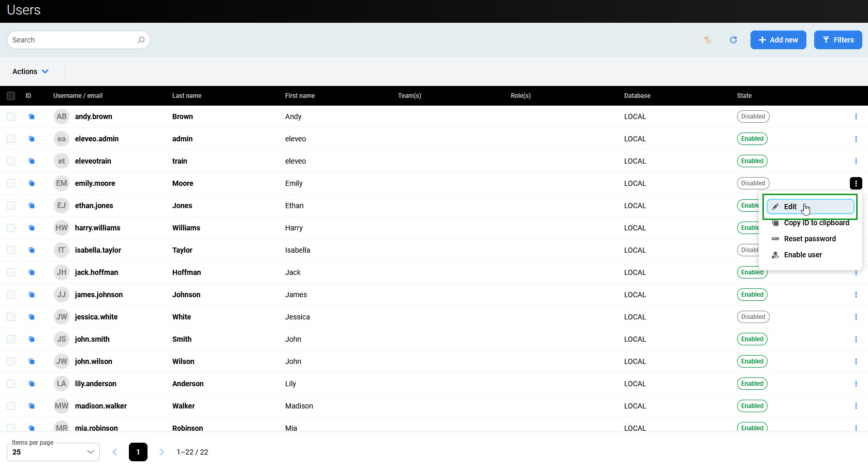Viewport: 868px width, 467px height.
Task: Select the checkbox for james.johnson
Action: coord(11,295)
